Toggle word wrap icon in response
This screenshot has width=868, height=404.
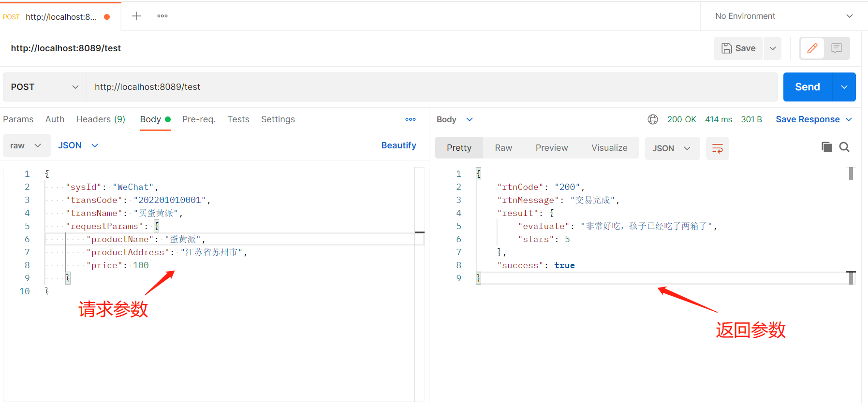718,148
